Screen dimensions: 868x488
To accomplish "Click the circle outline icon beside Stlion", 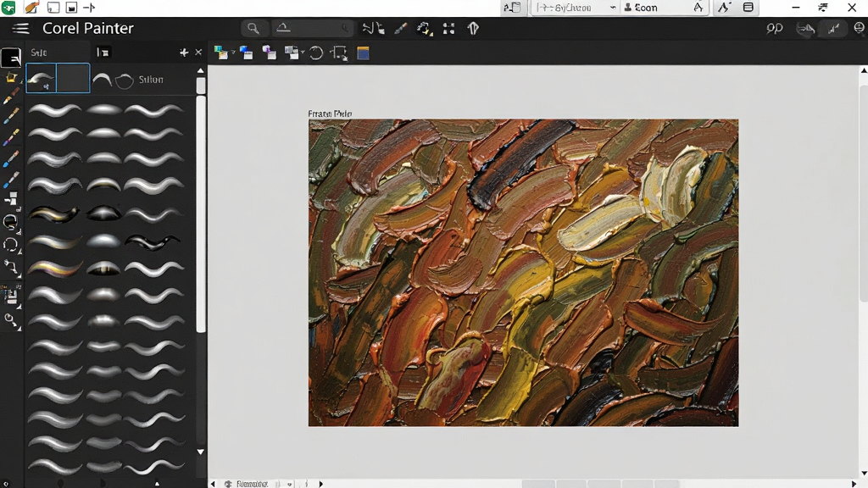I will (125, 80).
